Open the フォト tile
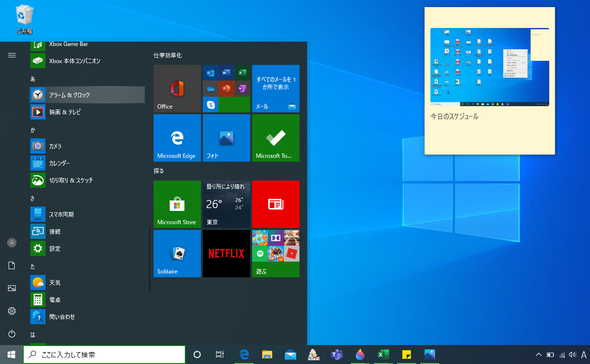Image resolution: width=590 pixels, height=364 pixels. tap(227, 138)
